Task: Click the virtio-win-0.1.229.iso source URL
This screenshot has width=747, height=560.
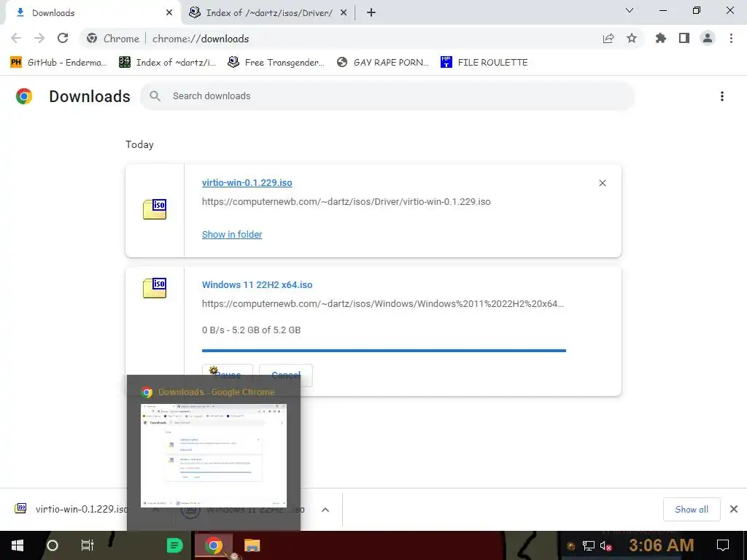Action: (347, 202)
